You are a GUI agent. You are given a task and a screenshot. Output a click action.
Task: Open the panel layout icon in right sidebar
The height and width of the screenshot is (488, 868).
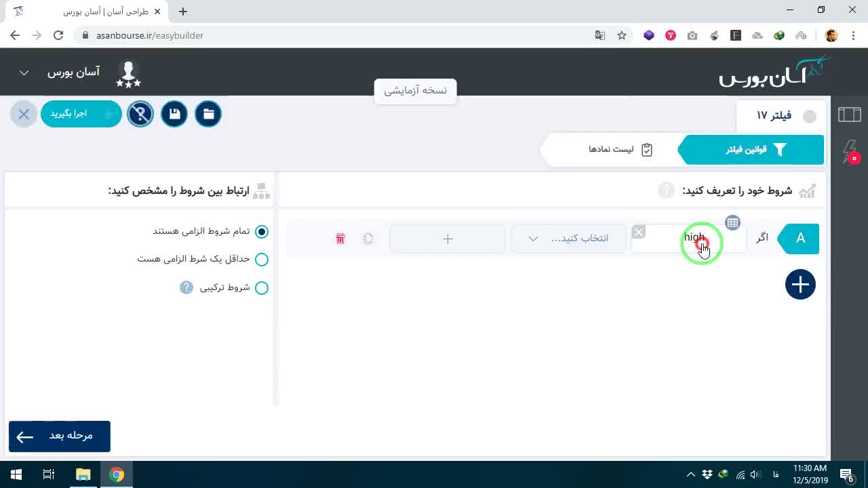pyautogui.click(x=849, y=115)
